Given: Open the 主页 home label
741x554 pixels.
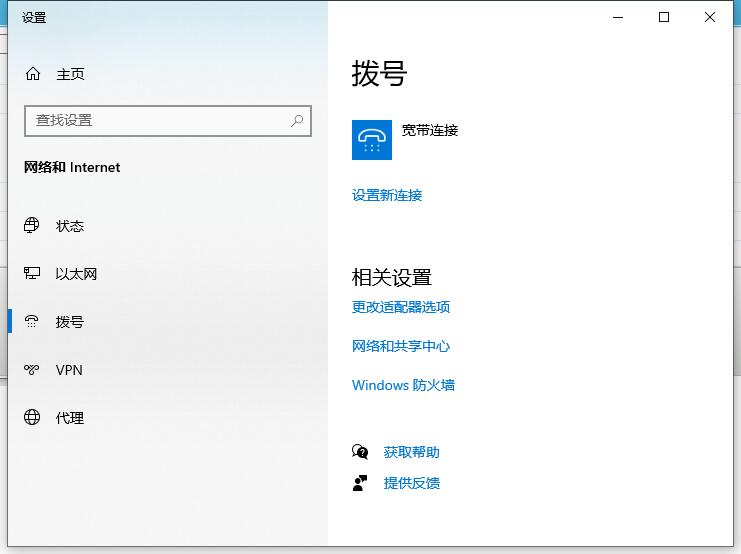Looking at the screenshot, I should click(x=70, y=74).
